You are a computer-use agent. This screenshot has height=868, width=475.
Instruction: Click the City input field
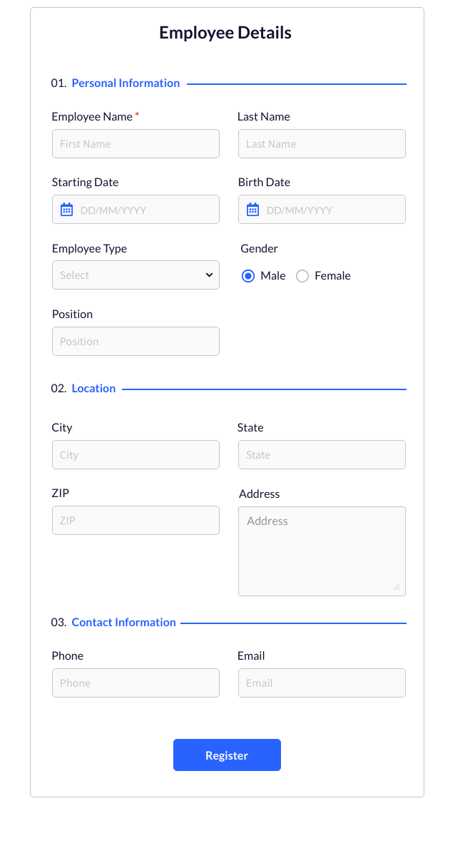click(136, 455)
